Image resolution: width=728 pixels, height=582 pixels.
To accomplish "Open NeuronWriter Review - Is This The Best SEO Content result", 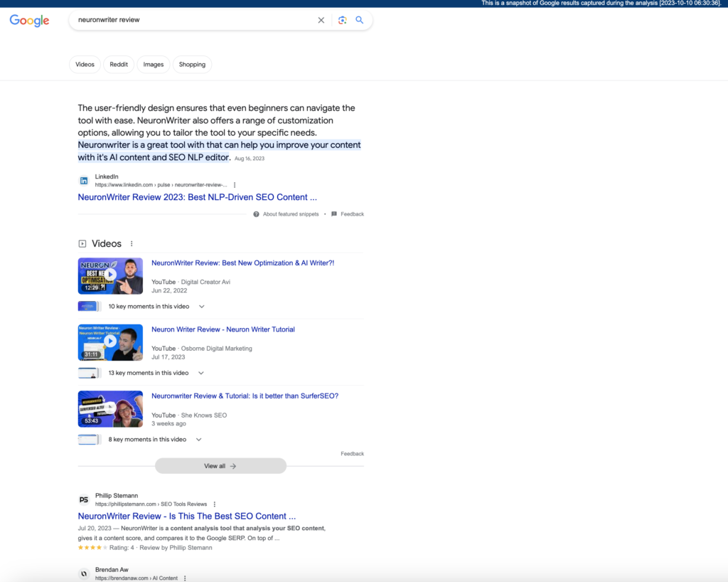I will pyautogui.click(x=187, y=517).
